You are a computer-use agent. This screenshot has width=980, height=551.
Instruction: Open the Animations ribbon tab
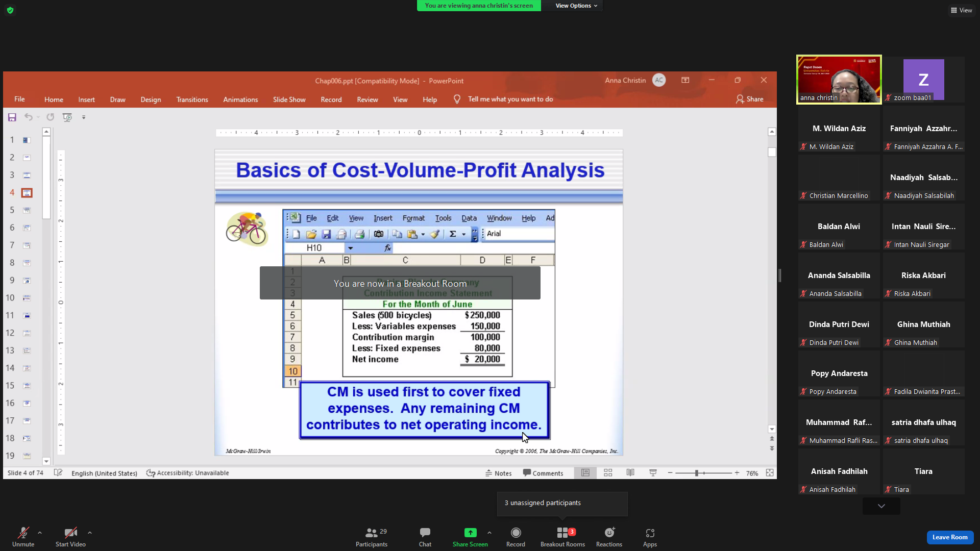240,99
